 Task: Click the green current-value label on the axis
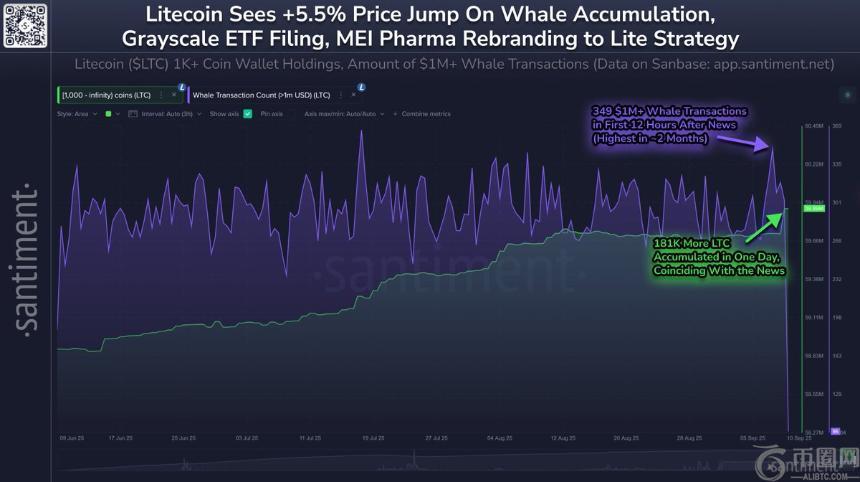[812, 208]
